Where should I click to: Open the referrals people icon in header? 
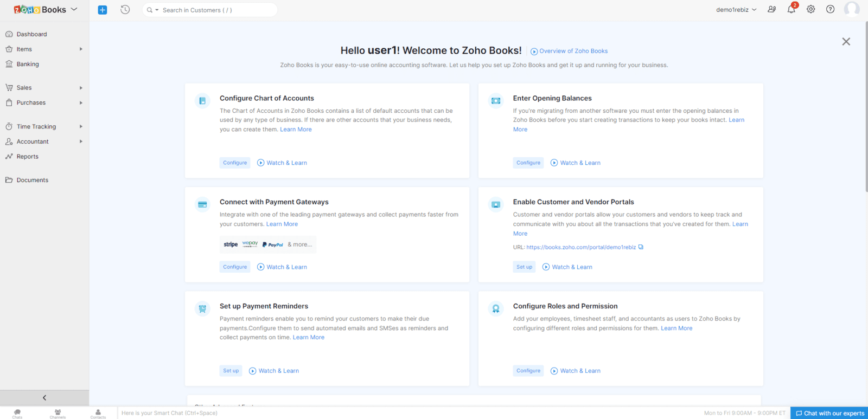(x=771, y=9)
